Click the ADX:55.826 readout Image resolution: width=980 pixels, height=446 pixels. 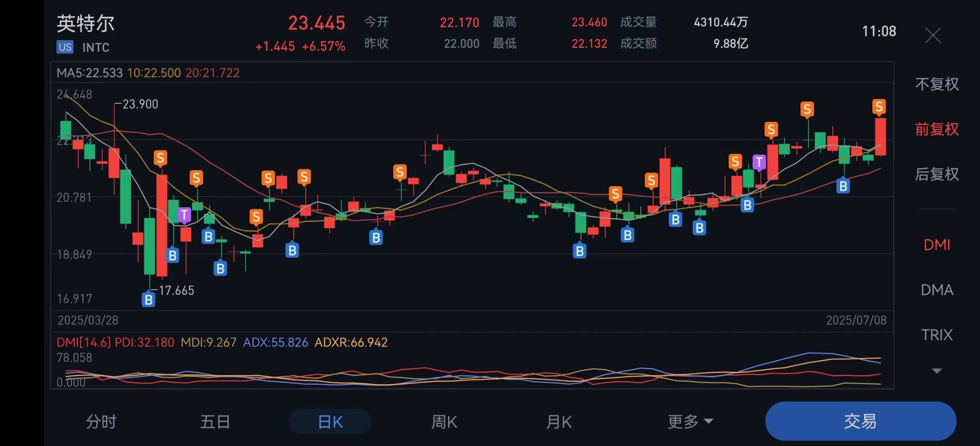pos(276,342)
